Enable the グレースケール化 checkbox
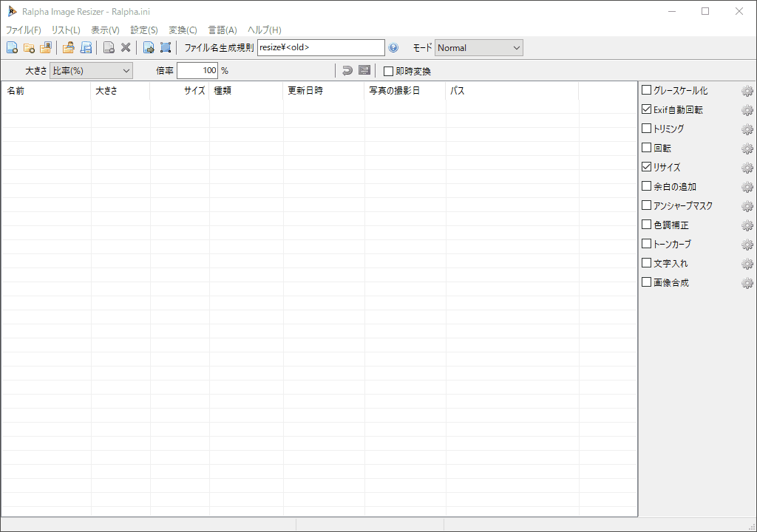This screenshot has width=757, height=532. point(647,90)
